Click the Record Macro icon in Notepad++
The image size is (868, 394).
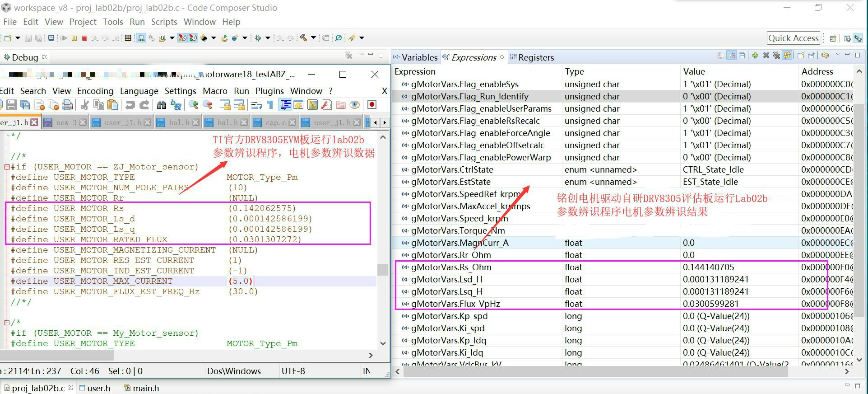pyautogui.click(x=372, y=105)
